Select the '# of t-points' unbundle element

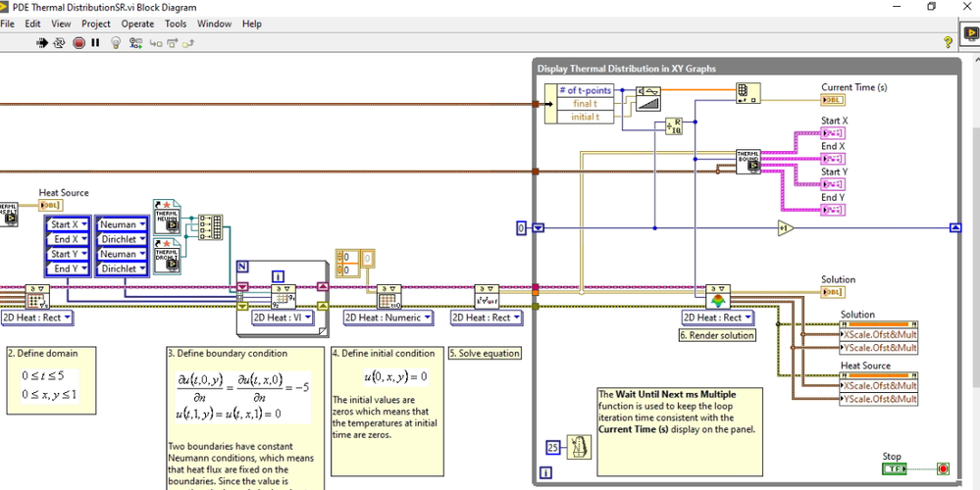585,90
